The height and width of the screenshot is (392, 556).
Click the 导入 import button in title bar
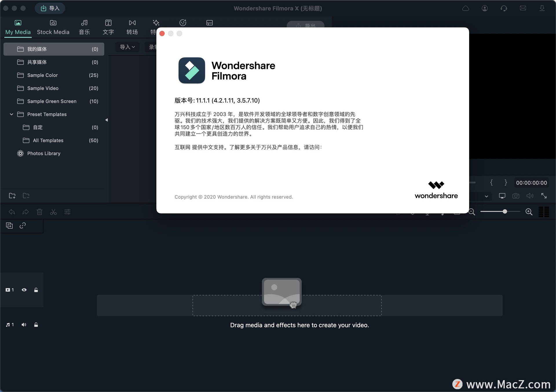pos(50,8)
